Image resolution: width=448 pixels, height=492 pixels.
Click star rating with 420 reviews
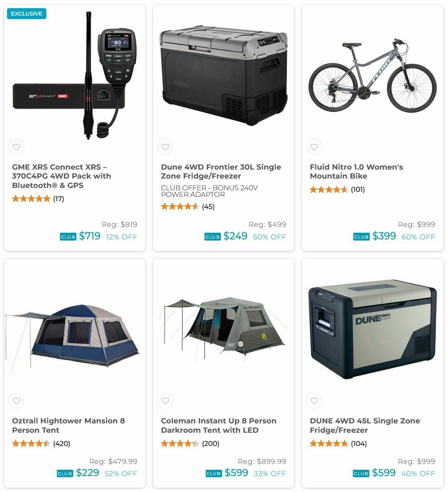[31, 444]
